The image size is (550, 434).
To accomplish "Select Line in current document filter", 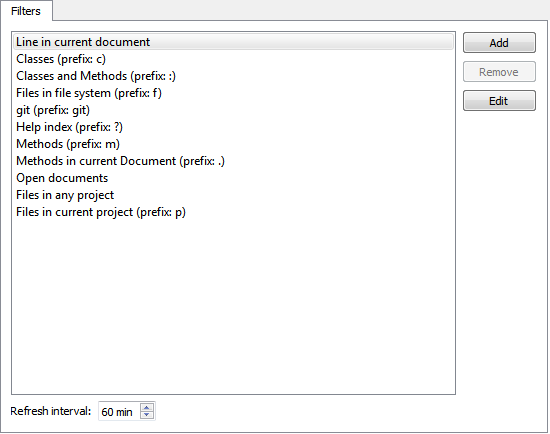I will [233, 42].
